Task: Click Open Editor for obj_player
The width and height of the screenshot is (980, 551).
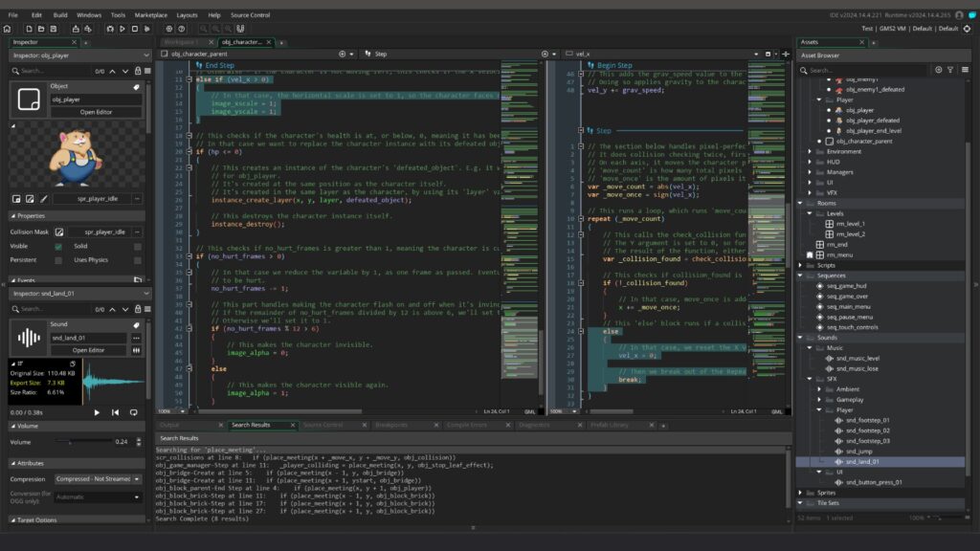Action: pyautogui.click(x=97, y=112)
